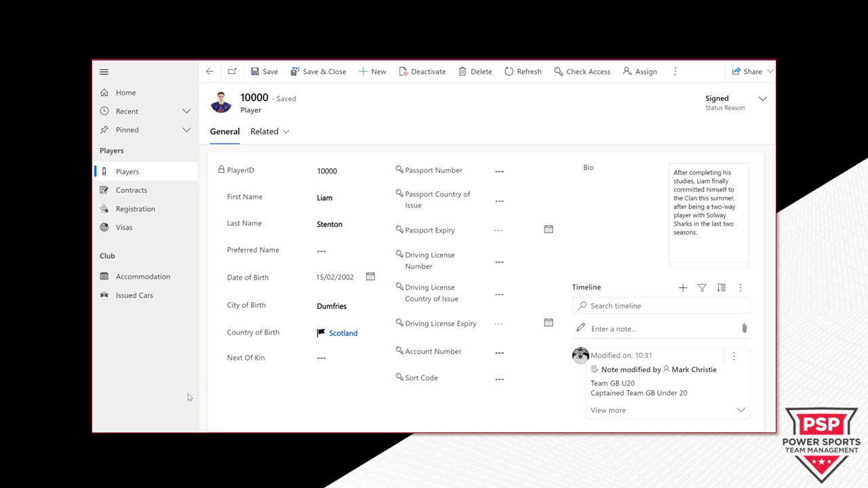
Task: Deactivate this player record
Action: (x=422, y=71)
